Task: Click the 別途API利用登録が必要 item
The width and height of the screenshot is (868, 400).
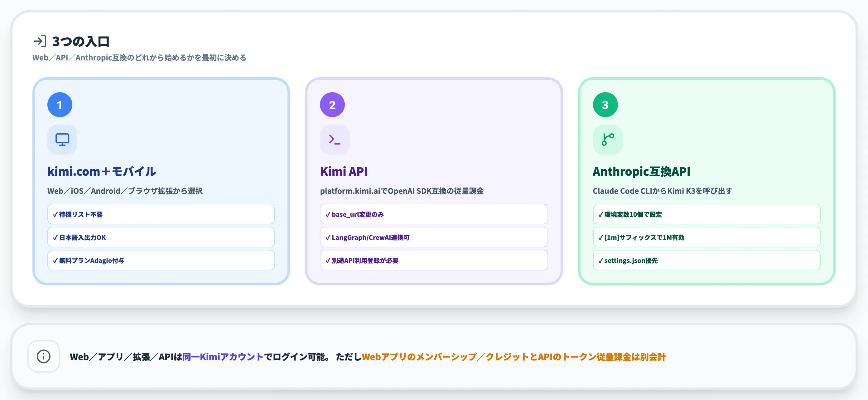Action: 434,260
